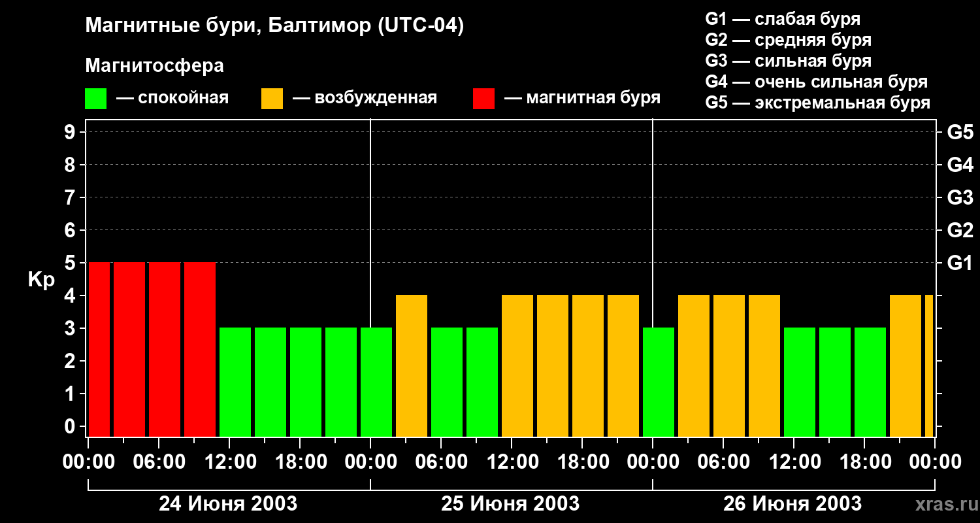Click the green bar crossing midnight into 26 June
The image size is (980, 523).
point(659,382)
